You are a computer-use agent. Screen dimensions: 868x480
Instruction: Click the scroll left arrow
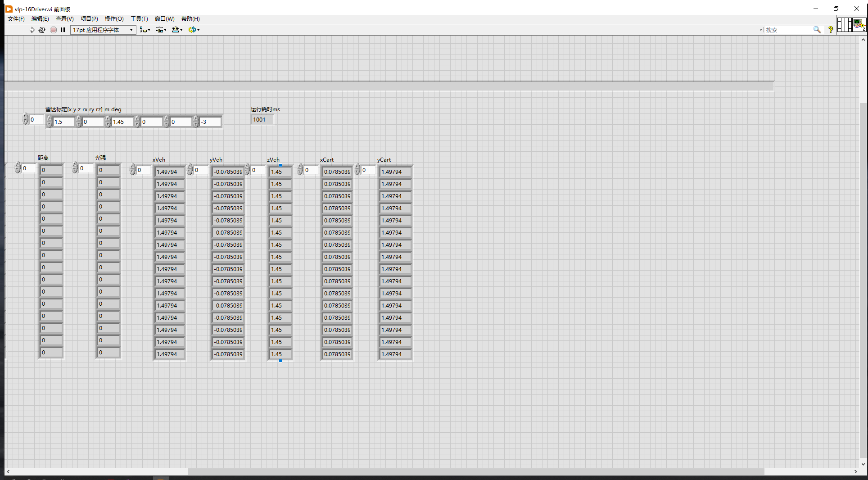pos(8,471)
